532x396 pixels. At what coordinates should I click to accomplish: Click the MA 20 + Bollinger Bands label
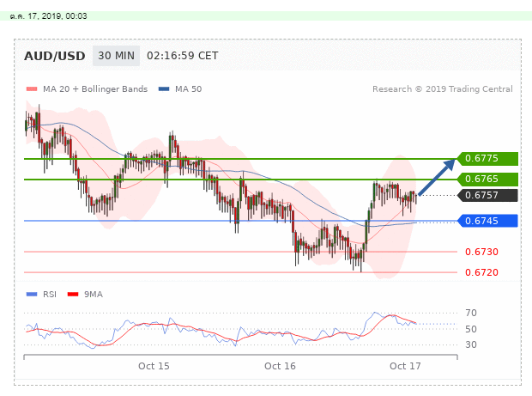pyautogui.click(x=95, y=89)
